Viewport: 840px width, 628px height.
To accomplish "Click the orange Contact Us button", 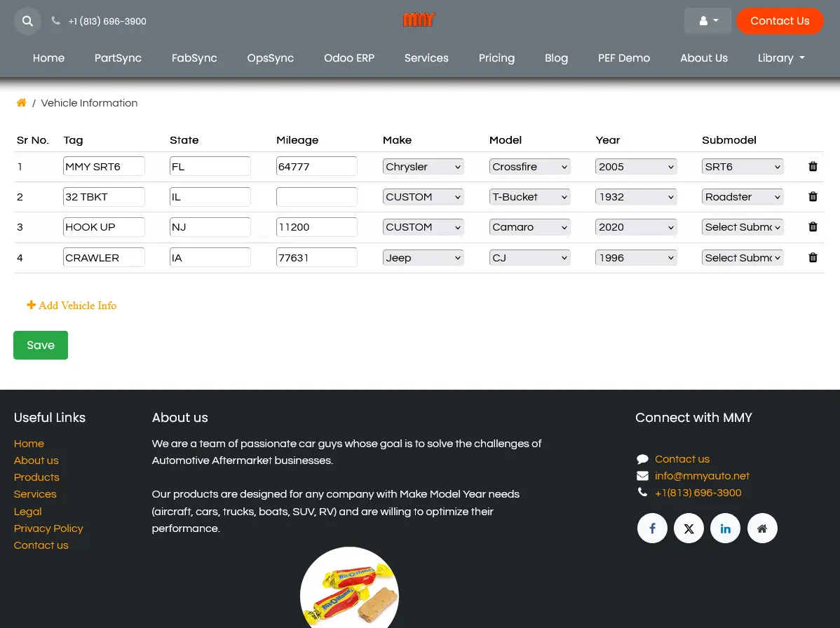I will [779, 21].
